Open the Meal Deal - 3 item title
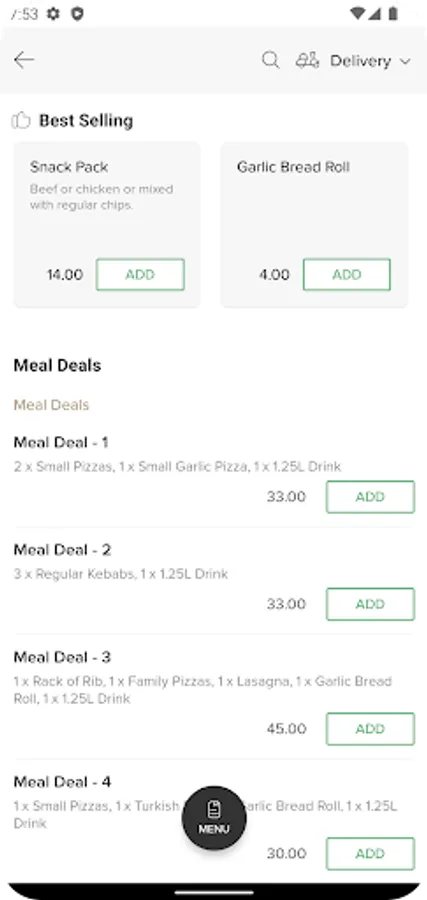 (x=62, y=657)
